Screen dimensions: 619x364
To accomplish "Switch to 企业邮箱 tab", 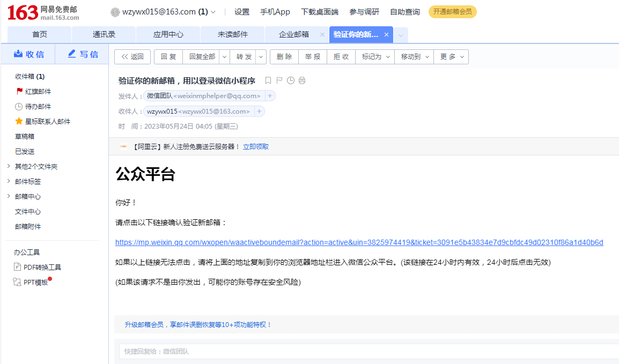I will click(294, 35).
